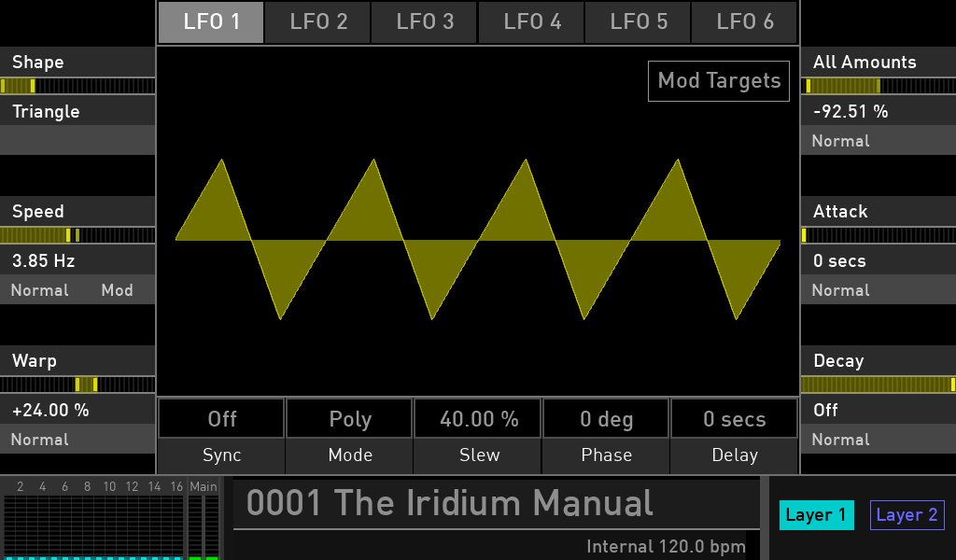This screenshot has height=560, width=956.
Task: Toggle the Sync Off value box
Action: (222, 419)
